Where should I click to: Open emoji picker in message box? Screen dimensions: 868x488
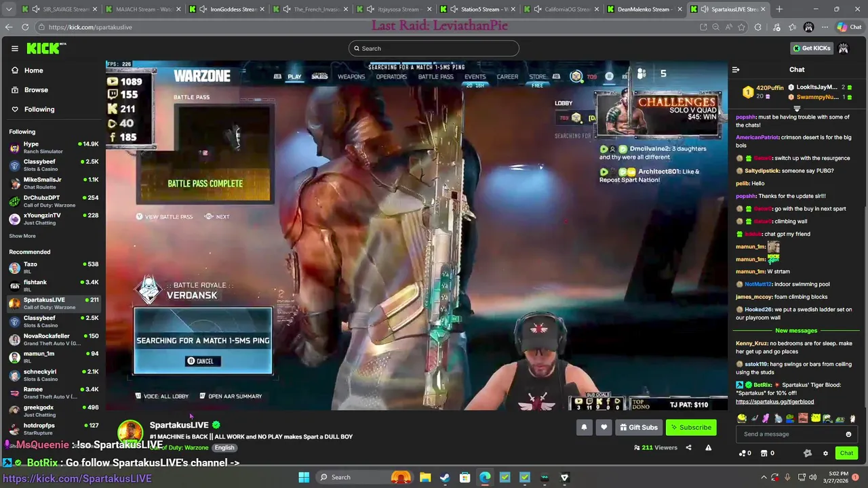[848, 434]
